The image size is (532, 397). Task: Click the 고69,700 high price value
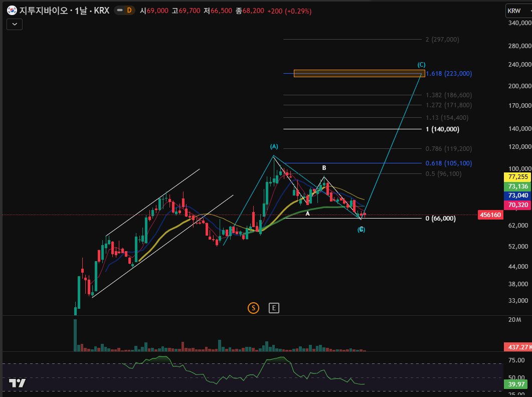point(186,11)
